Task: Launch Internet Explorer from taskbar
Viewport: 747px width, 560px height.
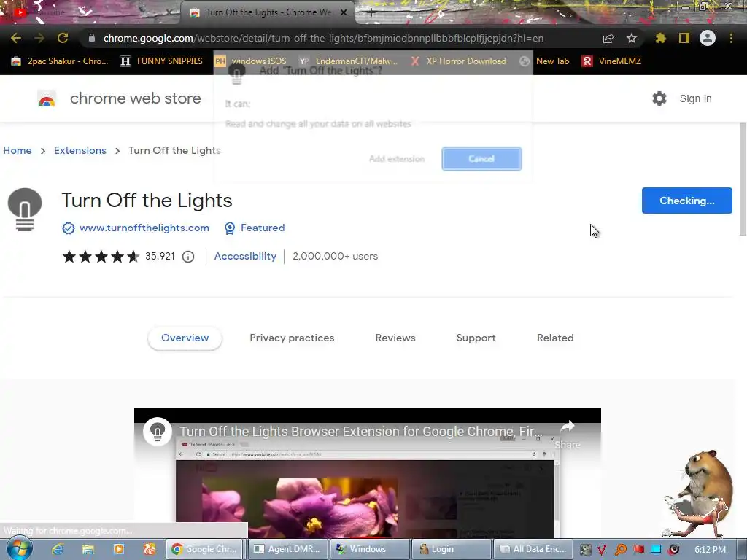Action: click(58, 549)
